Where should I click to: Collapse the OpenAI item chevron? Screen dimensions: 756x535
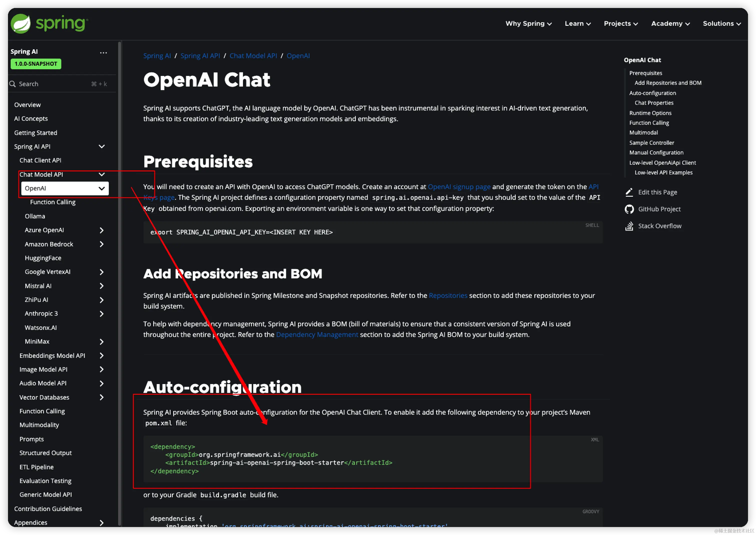tap(102, 188)
